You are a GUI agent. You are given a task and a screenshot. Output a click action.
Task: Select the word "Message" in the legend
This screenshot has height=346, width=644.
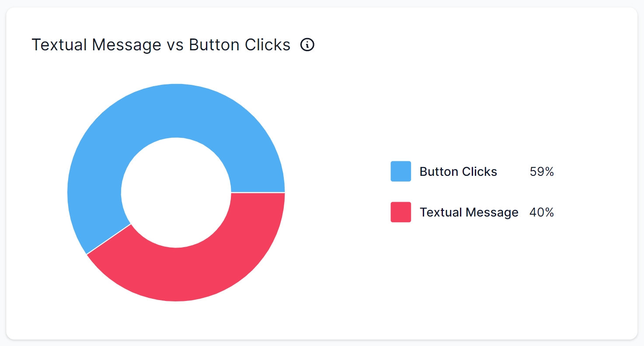tap(492, 213)
